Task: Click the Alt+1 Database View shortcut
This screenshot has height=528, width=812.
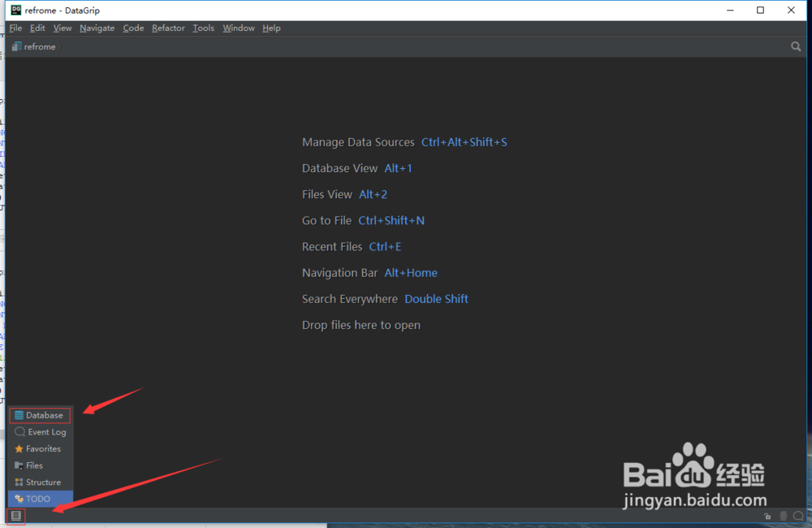Action: coord(398,168)
